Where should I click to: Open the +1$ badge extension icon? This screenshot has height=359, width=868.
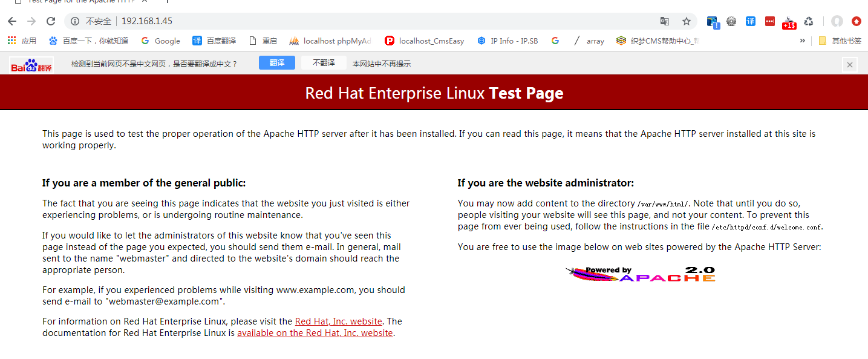[789, 22]
